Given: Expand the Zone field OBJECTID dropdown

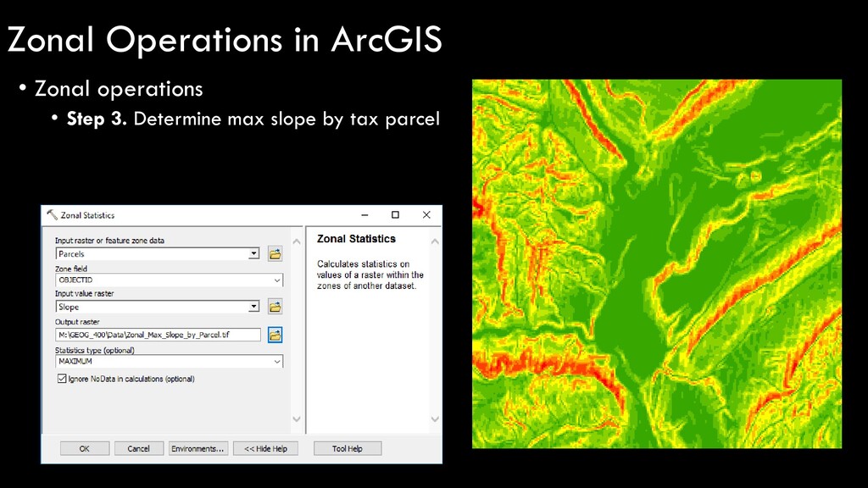Looking at the screenshot, I should click(x=277, y=280).
